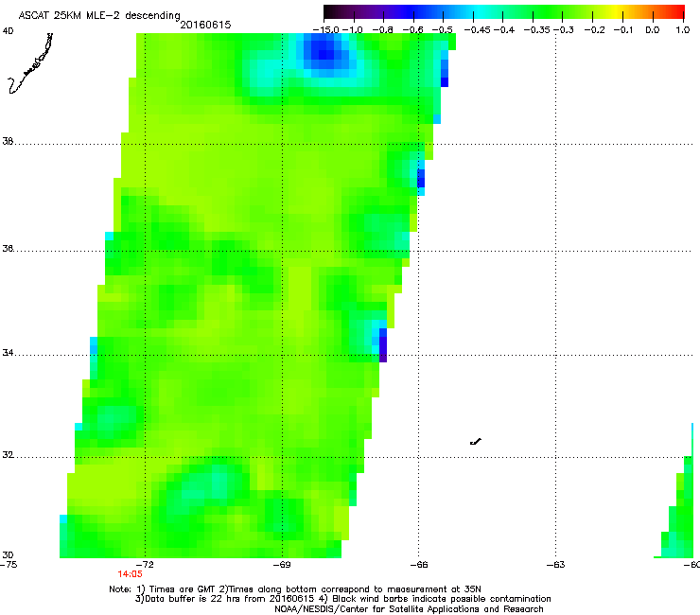The width and height of the screenshot is (700, 615).
Task: Click longitude label -63
Action: (x=556, y=565)
